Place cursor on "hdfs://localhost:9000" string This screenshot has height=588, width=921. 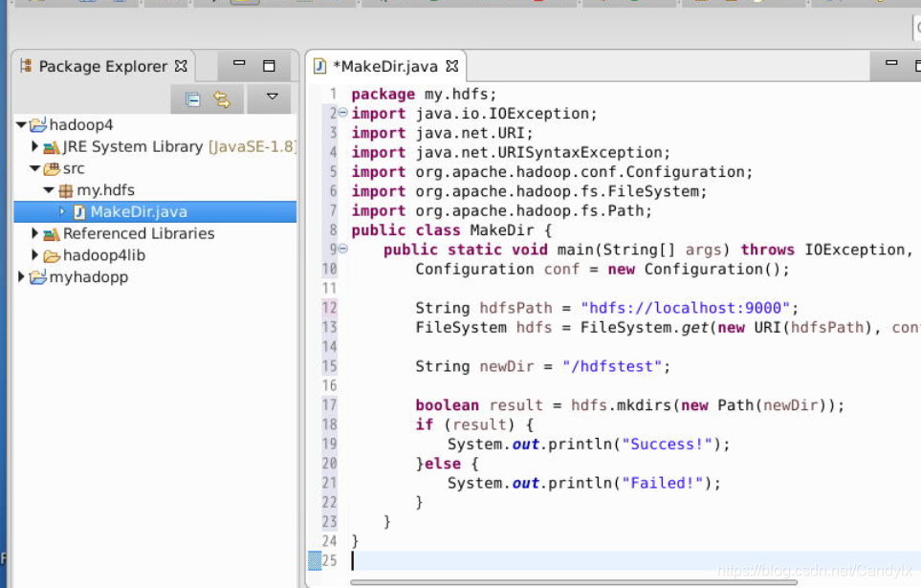coord(686,308)
